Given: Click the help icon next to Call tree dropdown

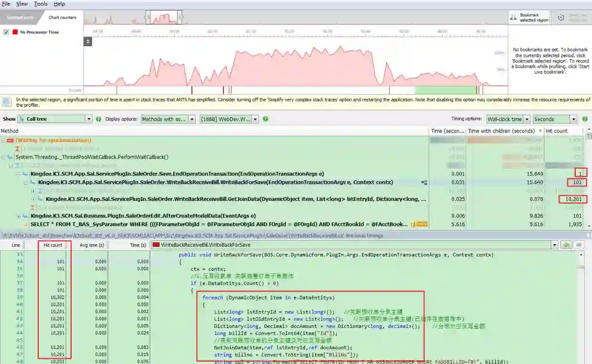Looking at the screenshot, I should pos(98,119).
